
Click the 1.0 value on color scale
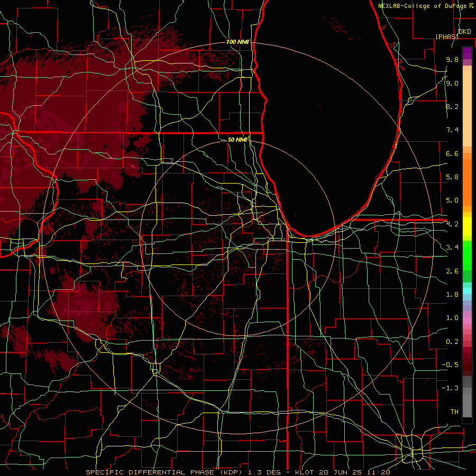point(452,317)
